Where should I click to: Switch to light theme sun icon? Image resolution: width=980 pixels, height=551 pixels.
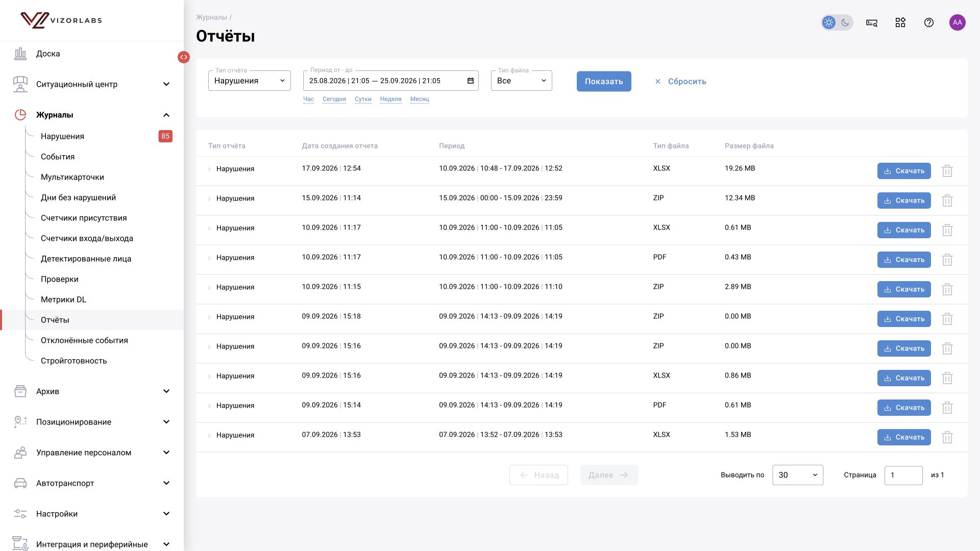point(829,22)
